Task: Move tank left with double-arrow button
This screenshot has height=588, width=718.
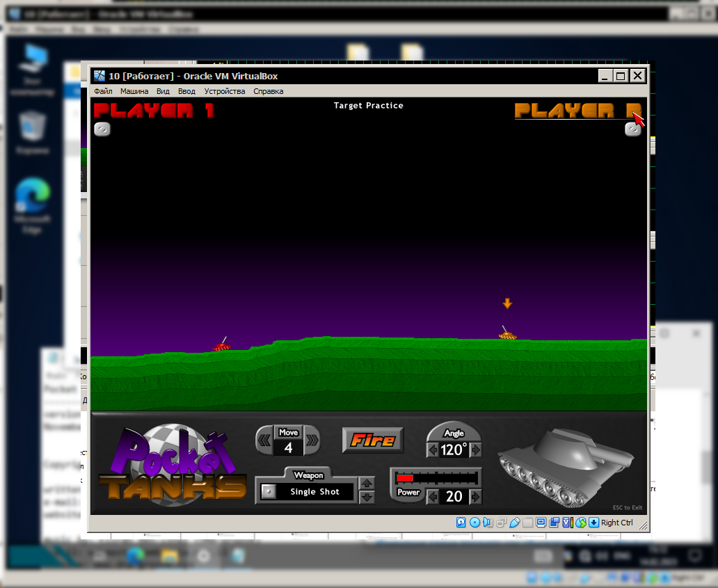Action: (x=264, y=440)
